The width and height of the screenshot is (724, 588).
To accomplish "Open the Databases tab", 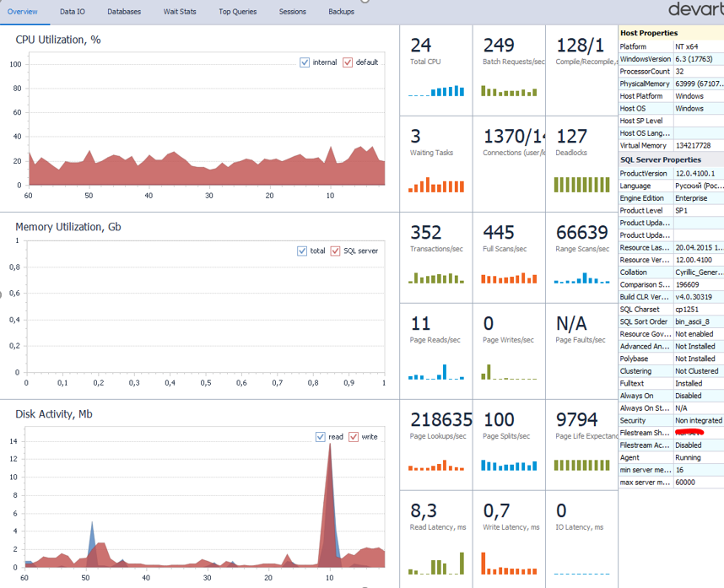I will tap(124, 12).
